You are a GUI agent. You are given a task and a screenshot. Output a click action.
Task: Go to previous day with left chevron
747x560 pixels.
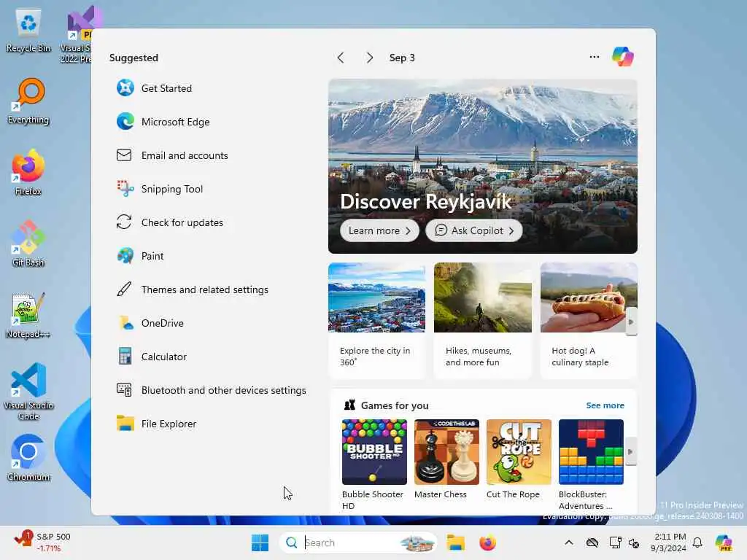[341, 58]
